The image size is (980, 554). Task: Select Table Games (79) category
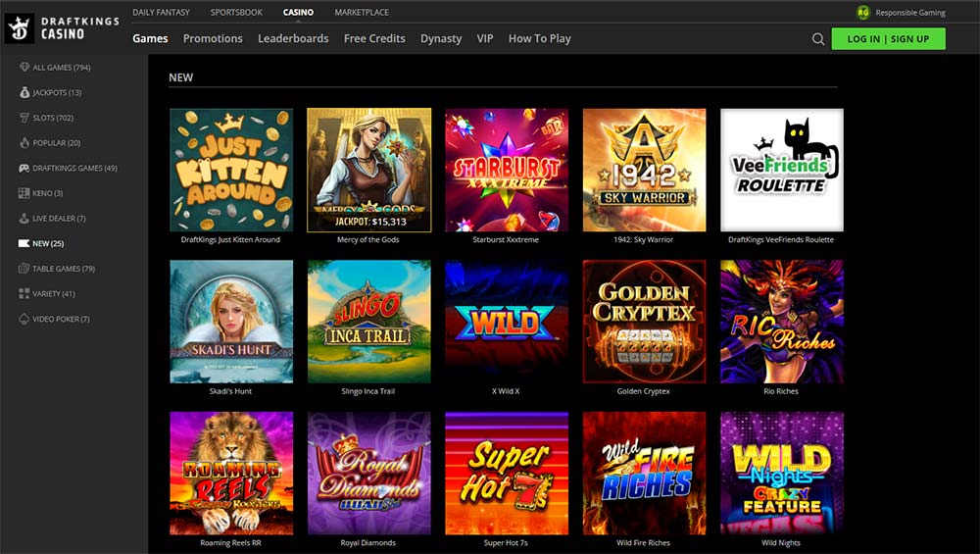point(64,269)
